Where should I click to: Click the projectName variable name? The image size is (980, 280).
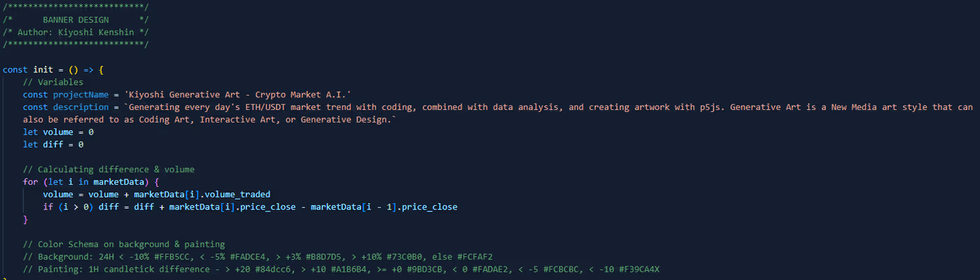[x=80, y=94]
